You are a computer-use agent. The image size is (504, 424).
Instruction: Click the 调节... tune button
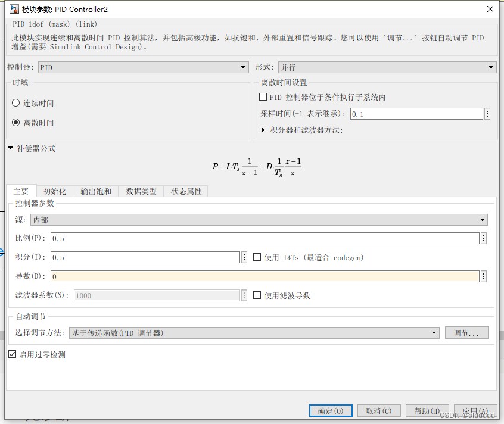(x=466, y=333)
